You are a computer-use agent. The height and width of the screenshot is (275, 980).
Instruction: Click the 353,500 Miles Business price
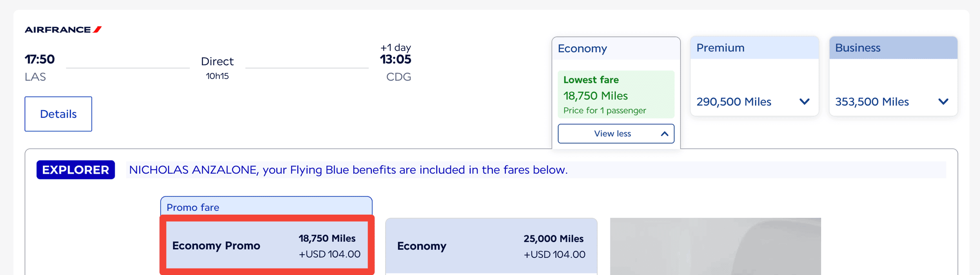tap(872, 102)
